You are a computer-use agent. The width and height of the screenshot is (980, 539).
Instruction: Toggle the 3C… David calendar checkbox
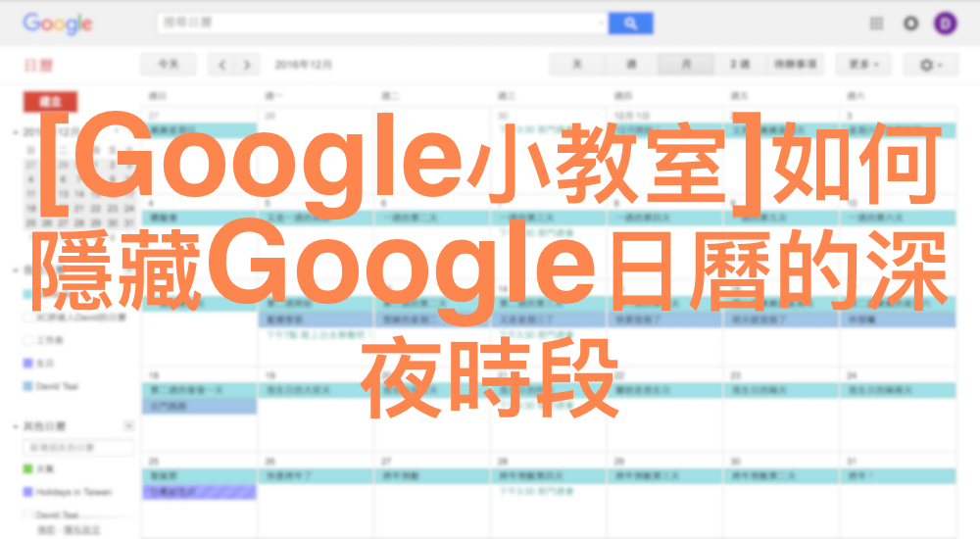click(27, 317)
